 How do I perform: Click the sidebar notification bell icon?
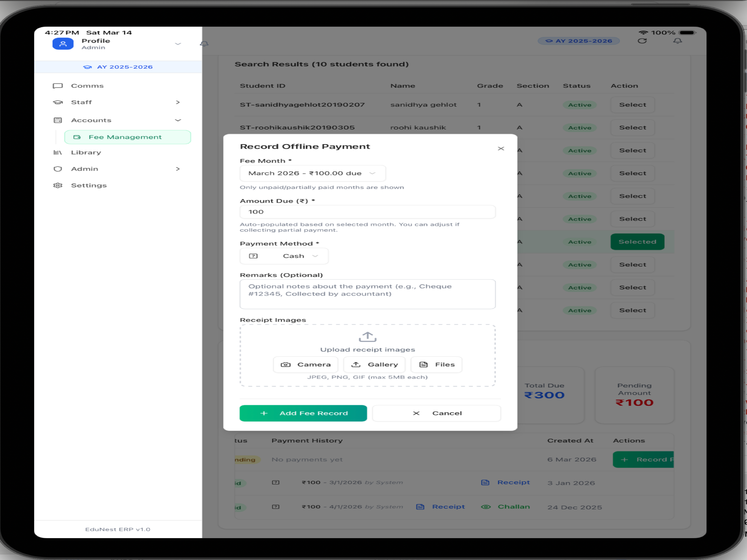click(204, 44)
